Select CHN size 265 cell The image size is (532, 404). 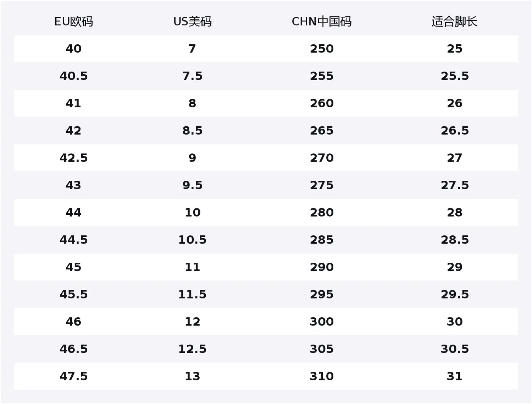(x=322, y=131)
